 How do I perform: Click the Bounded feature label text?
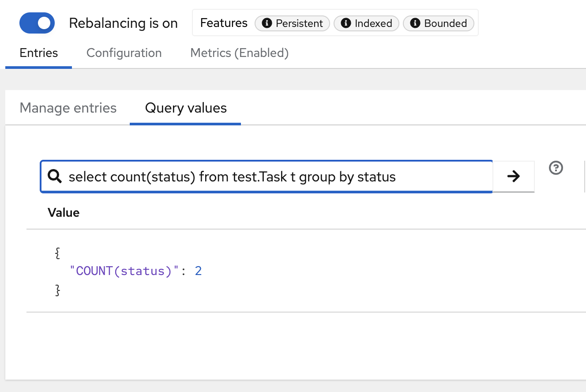445,23
